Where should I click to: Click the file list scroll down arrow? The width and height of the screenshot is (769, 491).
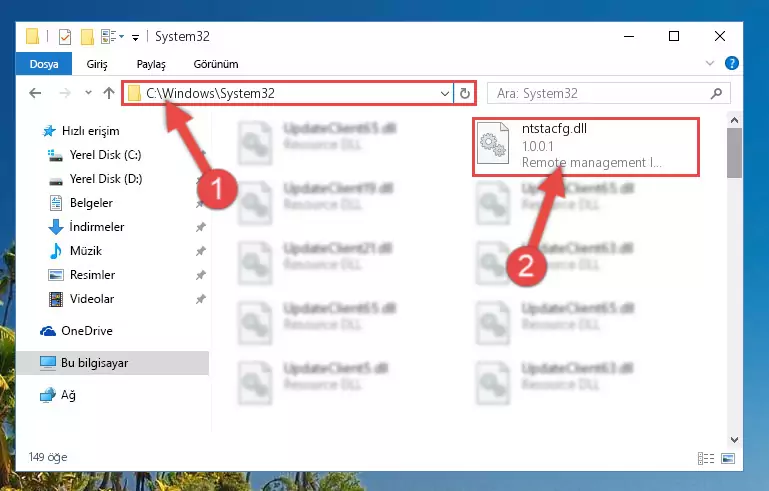[x=734, y=439]
